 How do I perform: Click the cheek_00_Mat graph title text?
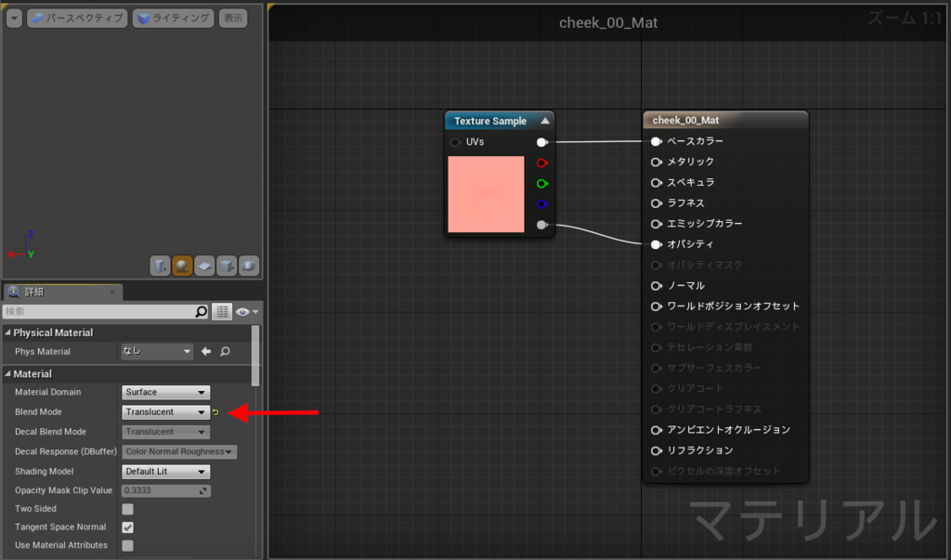[x=608, y=22]
